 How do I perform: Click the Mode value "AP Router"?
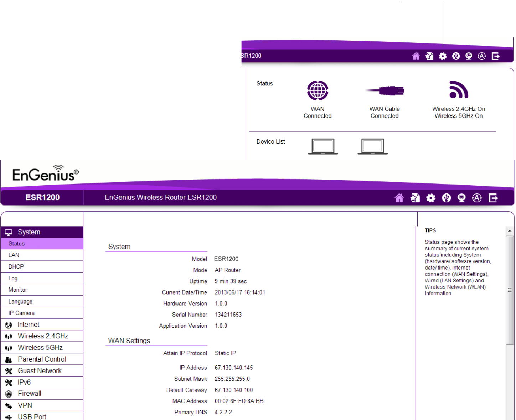[227, 270]
